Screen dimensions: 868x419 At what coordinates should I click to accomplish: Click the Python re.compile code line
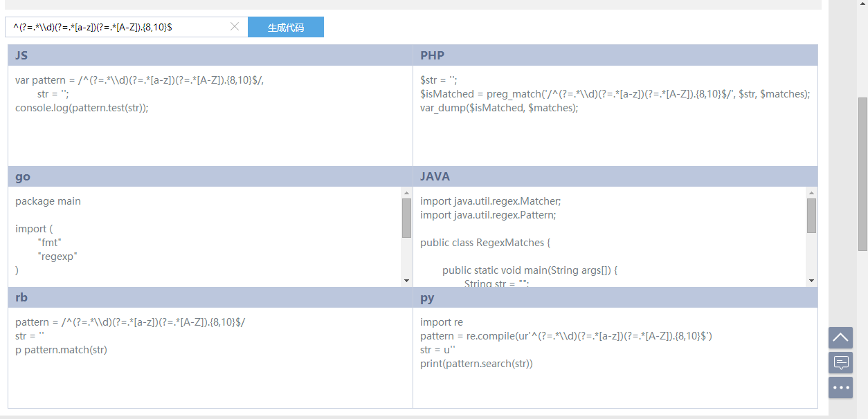pyautogui.click(x=566, y=336)
